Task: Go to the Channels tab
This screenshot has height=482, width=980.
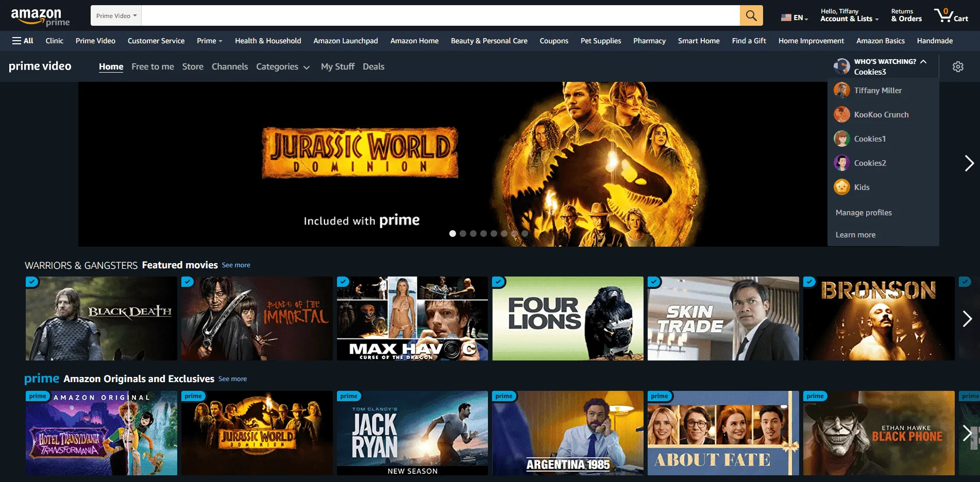Action: (230, 66)
